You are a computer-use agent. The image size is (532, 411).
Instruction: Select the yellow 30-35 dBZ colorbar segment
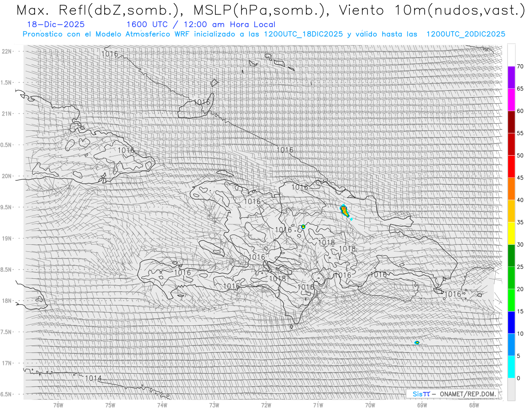511,233
